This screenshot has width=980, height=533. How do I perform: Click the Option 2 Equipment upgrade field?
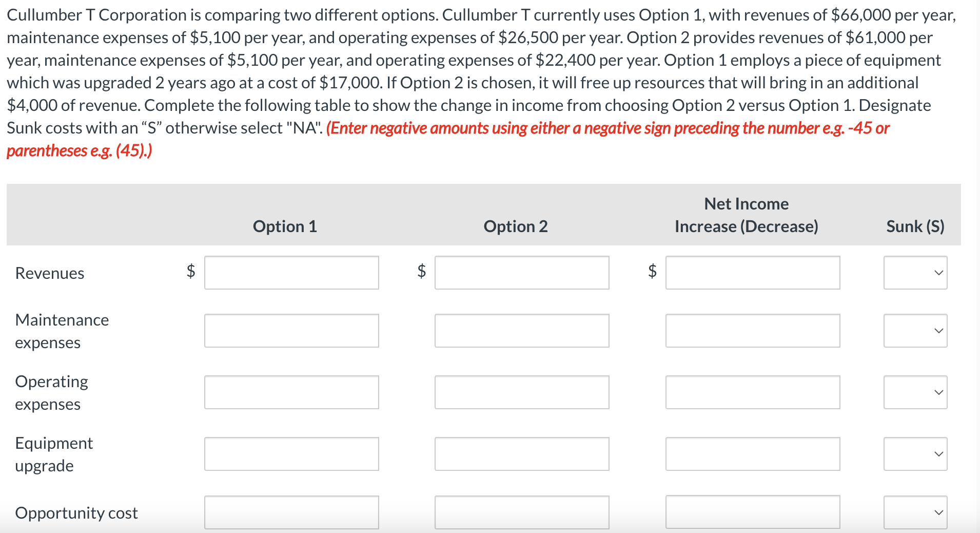521,454
